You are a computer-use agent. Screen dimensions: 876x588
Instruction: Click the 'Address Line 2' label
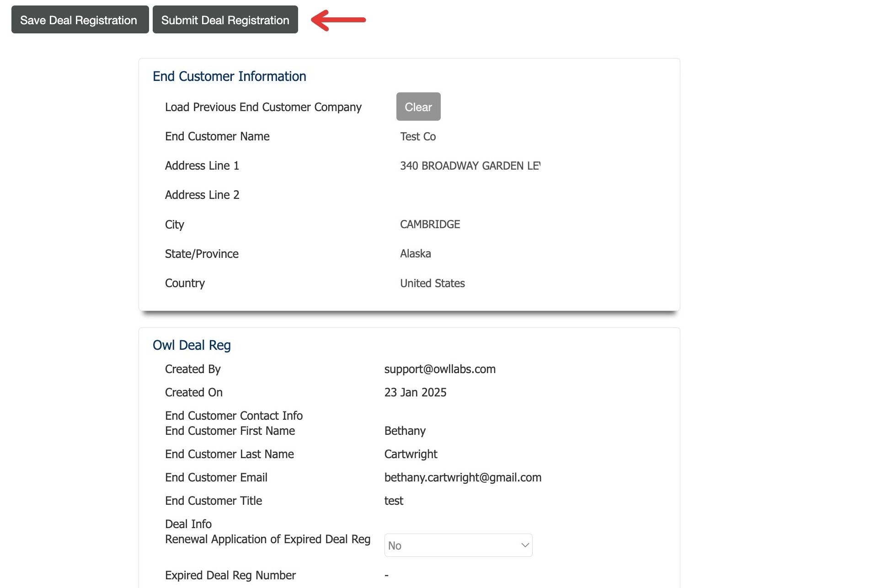[x=202, y=195]
